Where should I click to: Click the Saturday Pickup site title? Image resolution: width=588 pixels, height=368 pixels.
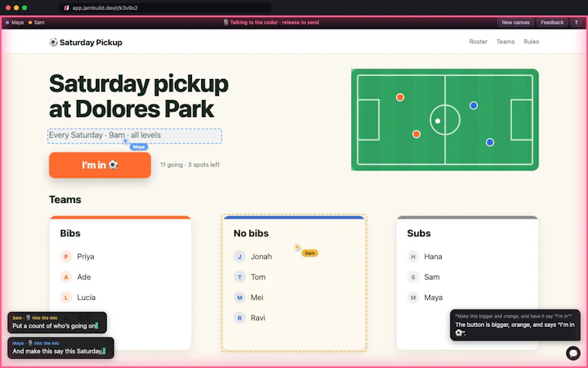coord(91,43)
